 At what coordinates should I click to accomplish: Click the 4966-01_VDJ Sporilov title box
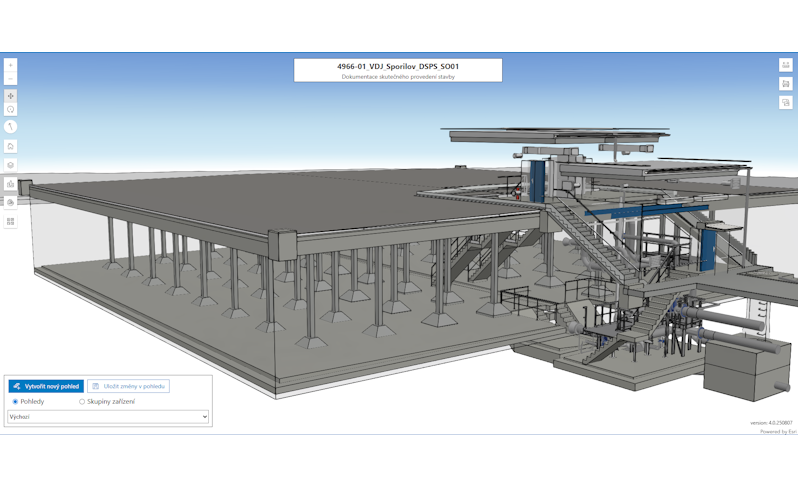pyautogui.click(x=398, y=70)
